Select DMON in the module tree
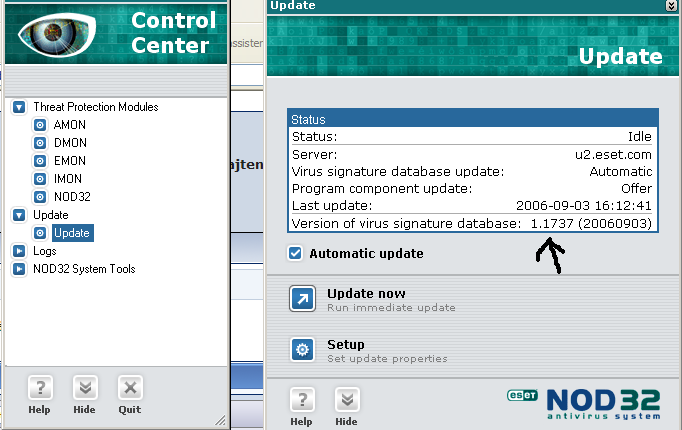 click(70, 143)
